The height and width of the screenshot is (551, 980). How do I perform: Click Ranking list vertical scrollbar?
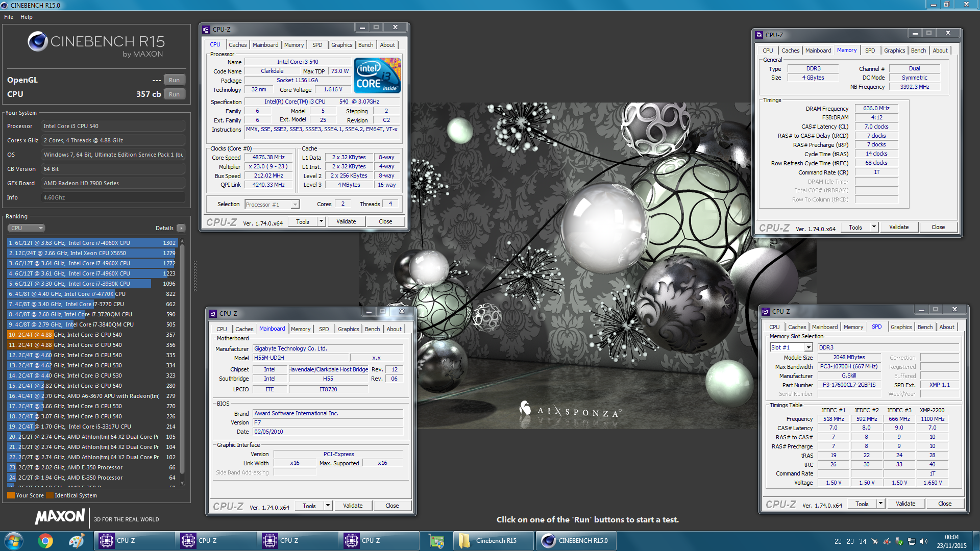pyautogui.click(x=182, y=362)
